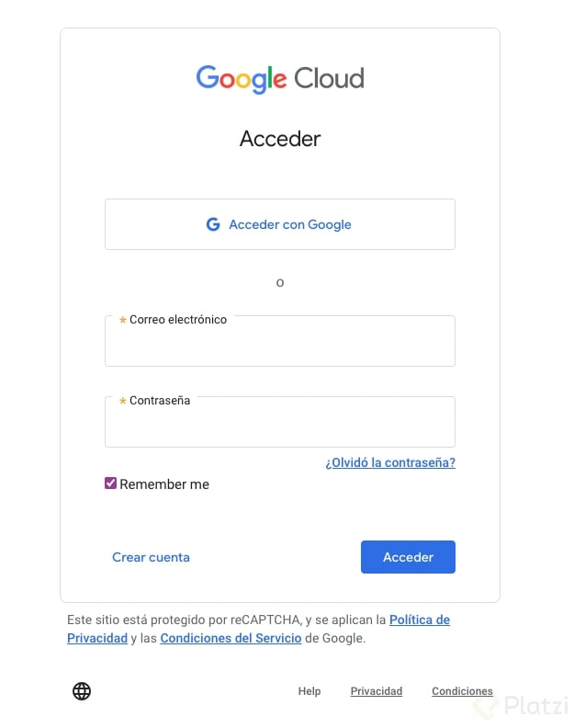
Task: Open the globe language selector icon
Action: (82, 691)
